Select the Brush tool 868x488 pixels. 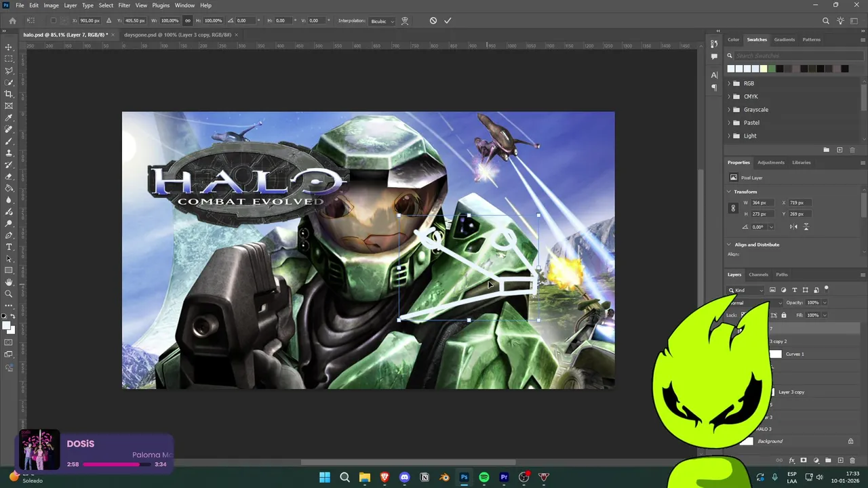tap(9, 141)
